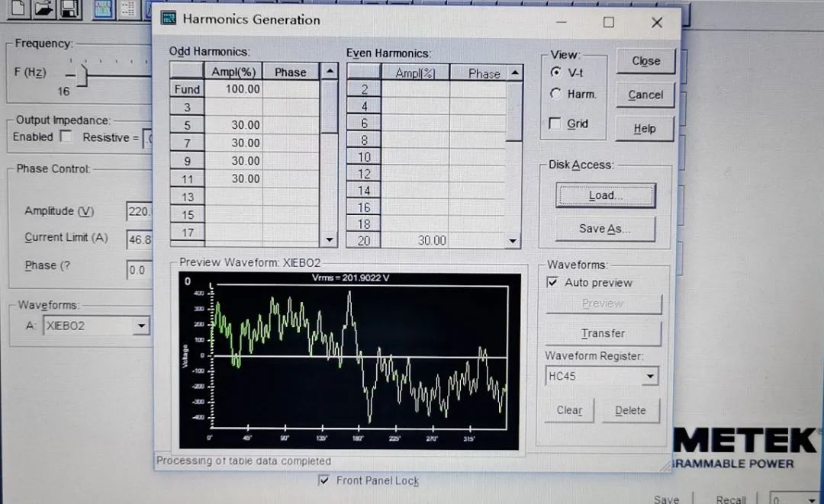Click the Load... button

(605, 196)
